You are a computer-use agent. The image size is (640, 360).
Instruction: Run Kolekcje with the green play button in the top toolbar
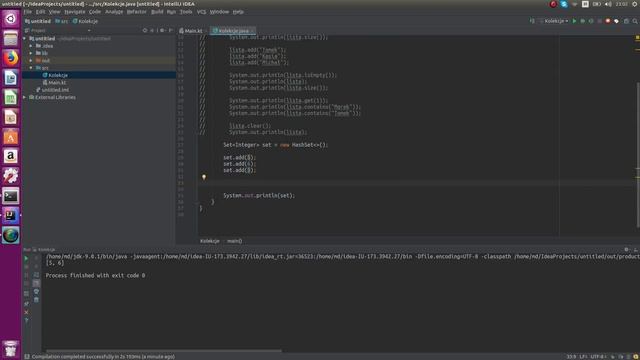pyautogui.click(x=574, y=21)
